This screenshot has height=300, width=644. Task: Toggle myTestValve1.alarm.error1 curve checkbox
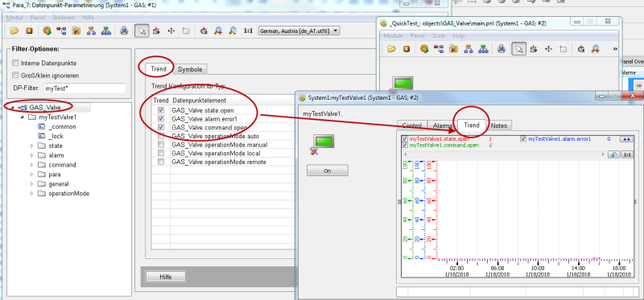tap(523, 139)
